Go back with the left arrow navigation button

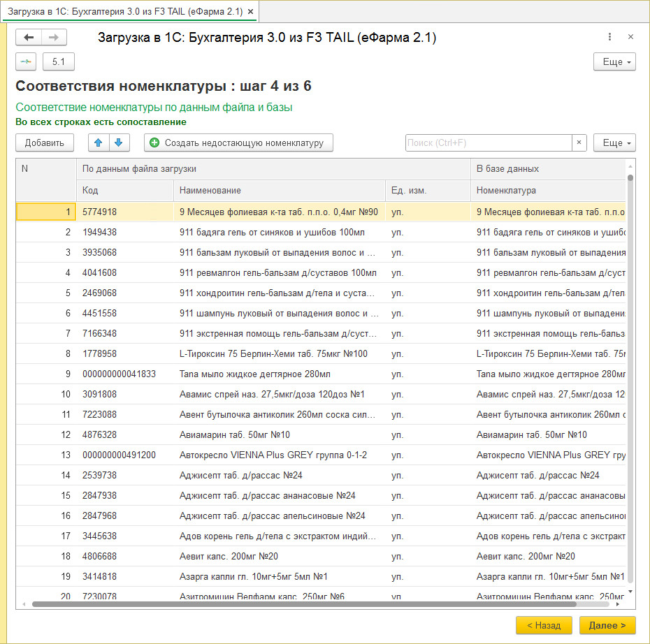pos(29,37)
